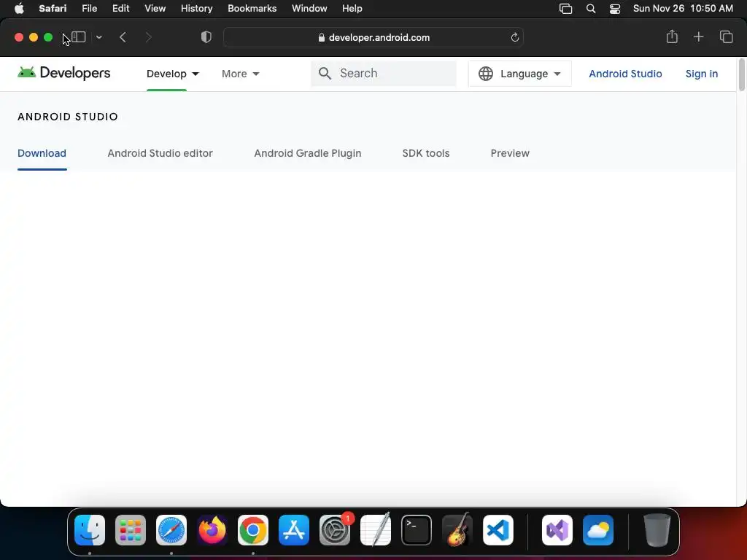The width and height of the screenshot is (747, 560).
Task: Click the Android Developers logo
Action: tap(64, 73)
